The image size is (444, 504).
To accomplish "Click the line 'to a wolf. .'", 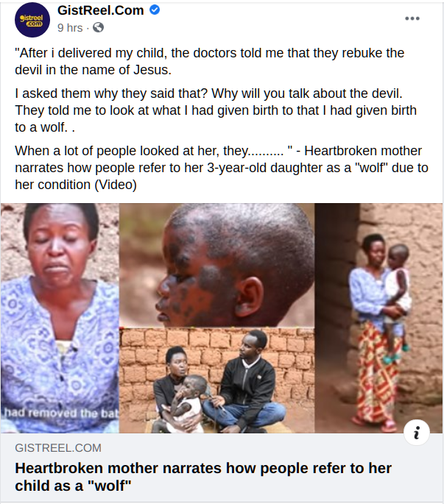I will (45, 127).
